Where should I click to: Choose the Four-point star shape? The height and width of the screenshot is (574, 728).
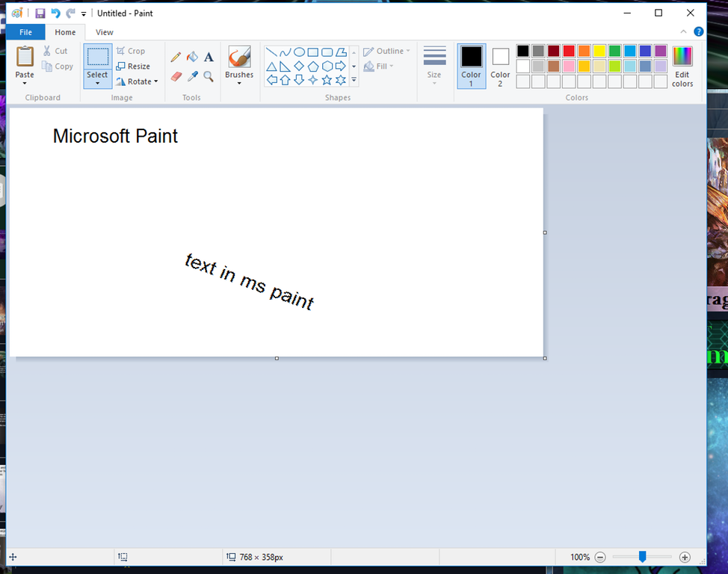point(313,80)
